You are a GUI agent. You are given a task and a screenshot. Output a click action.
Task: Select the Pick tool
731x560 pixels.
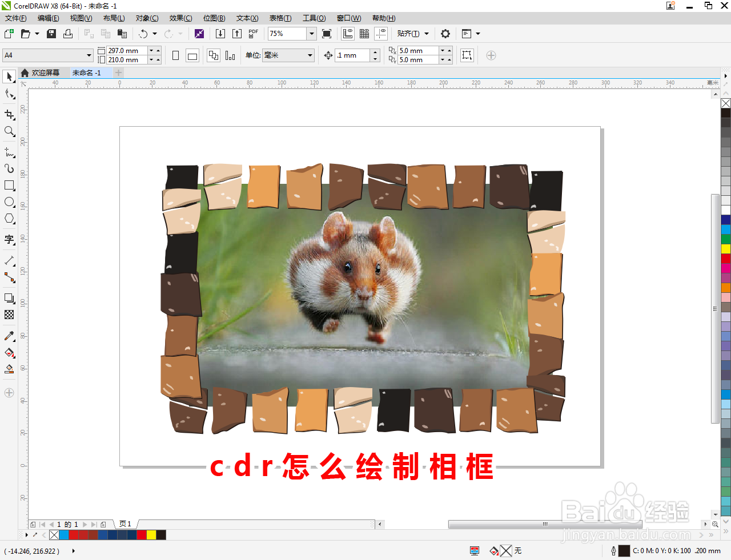pyautogui.click(x=9, y=76)
